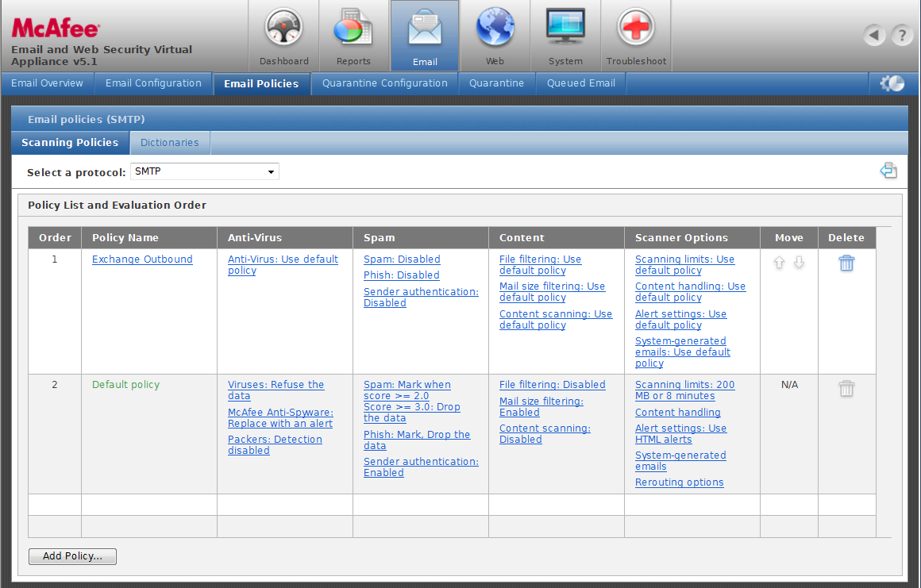Move Exchange Outbound policy down
Screen dimensions: 921x588
[799, 263]
